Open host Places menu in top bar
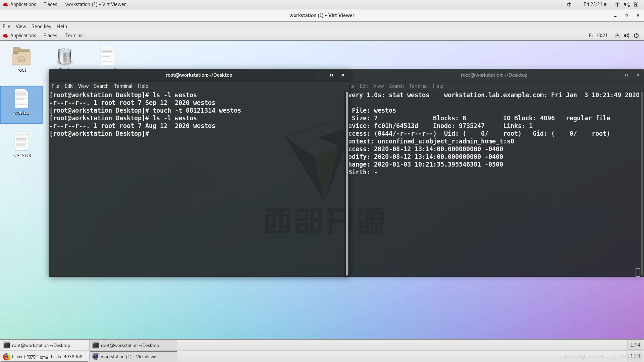Viewport: 644px width, 362px height. pos(50,4)
